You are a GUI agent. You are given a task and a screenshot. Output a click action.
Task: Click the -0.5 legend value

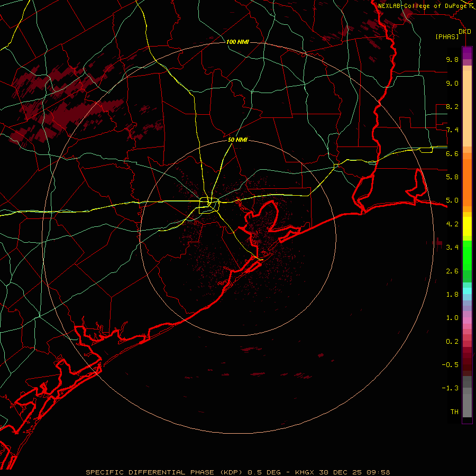450,365
